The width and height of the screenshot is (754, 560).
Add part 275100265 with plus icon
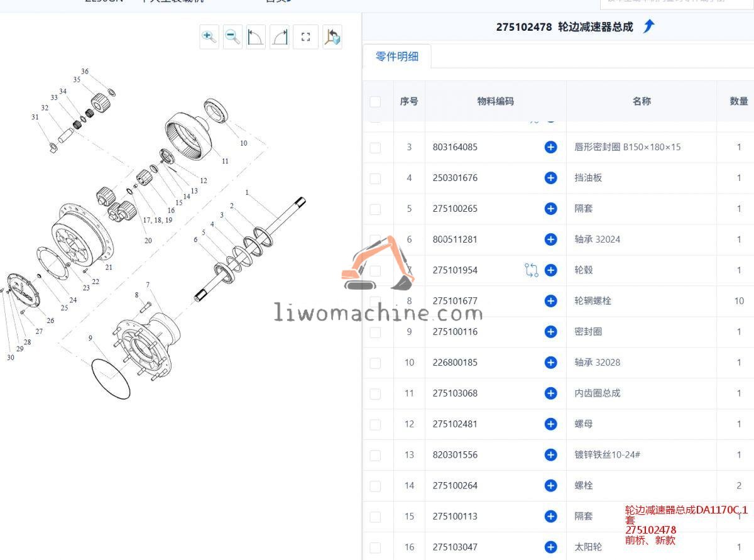coord(551,209)
